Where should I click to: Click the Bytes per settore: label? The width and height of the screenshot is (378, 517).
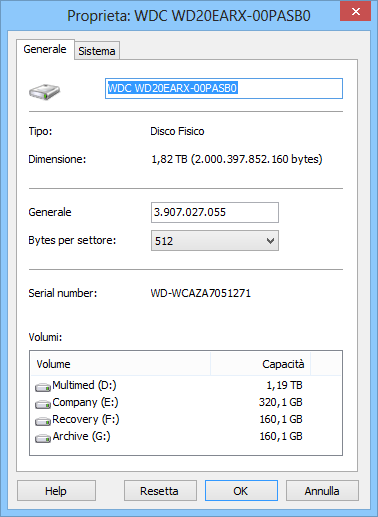72,240
